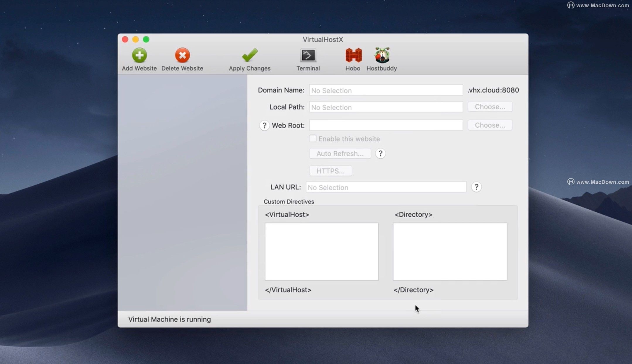Click inside the VirtualHost directives text area
Image resolution: width=632 pixels, height=364 pixels.
click(321, 252)
